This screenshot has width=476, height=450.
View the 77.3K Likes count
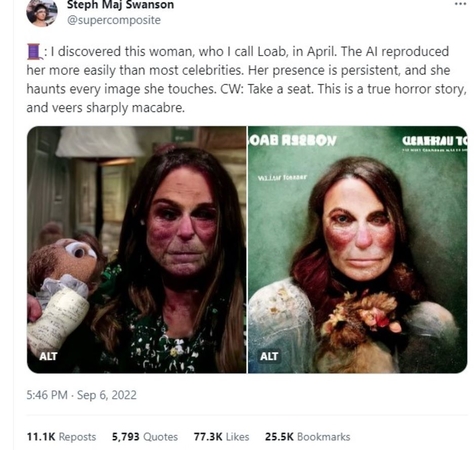(x=221, y=437)
